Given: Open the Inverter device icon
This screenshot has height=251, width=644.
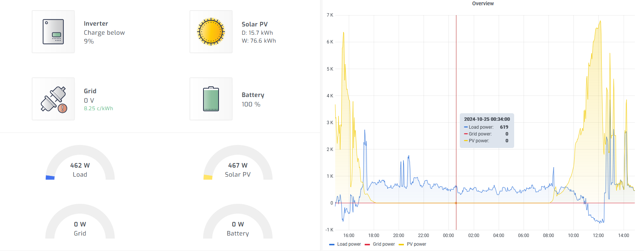Looking at the screenshot, I should point(53,32).
